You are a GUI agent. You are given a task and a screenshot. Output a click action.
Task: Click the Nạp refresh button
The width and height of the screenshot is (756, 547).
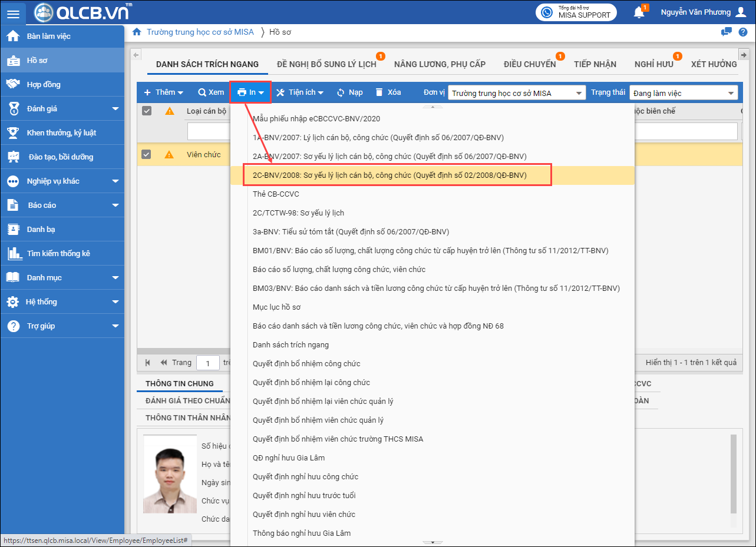tap(349, 92)
